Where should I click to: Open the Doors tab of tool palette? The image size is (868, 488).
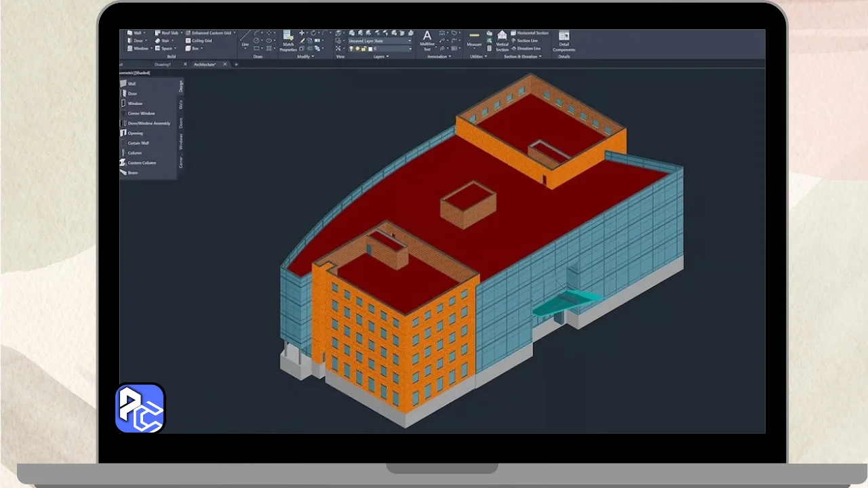point(181,123)
